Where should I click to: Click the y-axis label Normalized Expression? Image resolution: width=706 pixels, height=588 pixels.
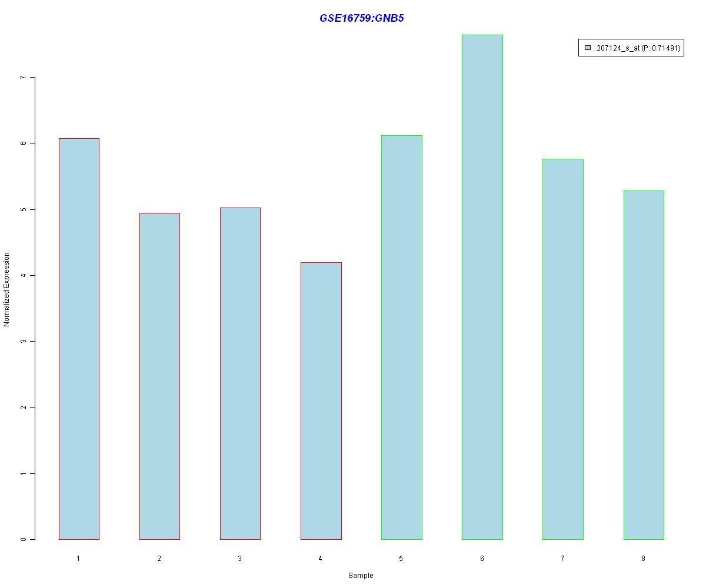pos(7,290)
